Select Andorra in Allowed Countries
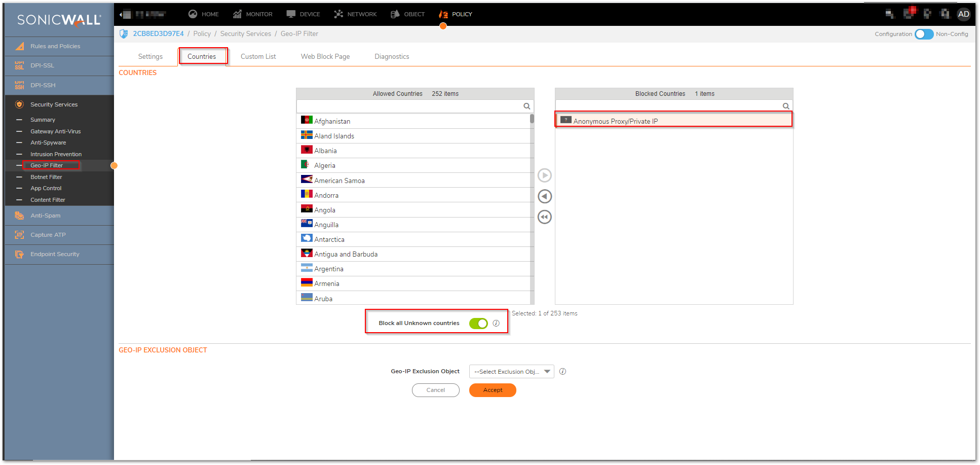 pyautogui.click(x=413, y=195)
